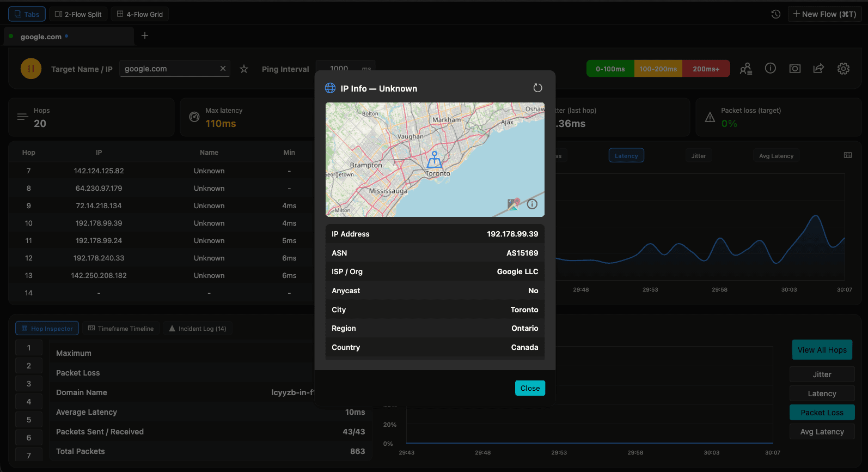Open the Incident Log (14) tab
Image resolution: width=868 pixels, height=472 pixels.
(198, 329)
